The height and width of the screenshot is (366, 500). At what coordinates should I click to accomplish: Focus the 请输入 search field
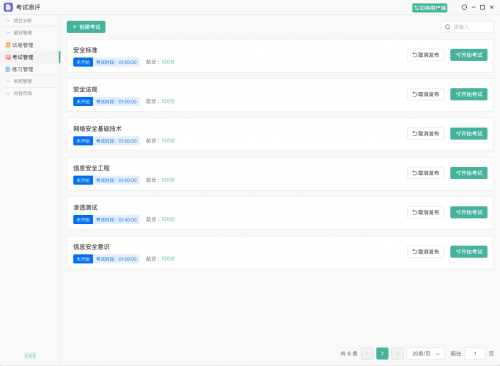point(467,27)
